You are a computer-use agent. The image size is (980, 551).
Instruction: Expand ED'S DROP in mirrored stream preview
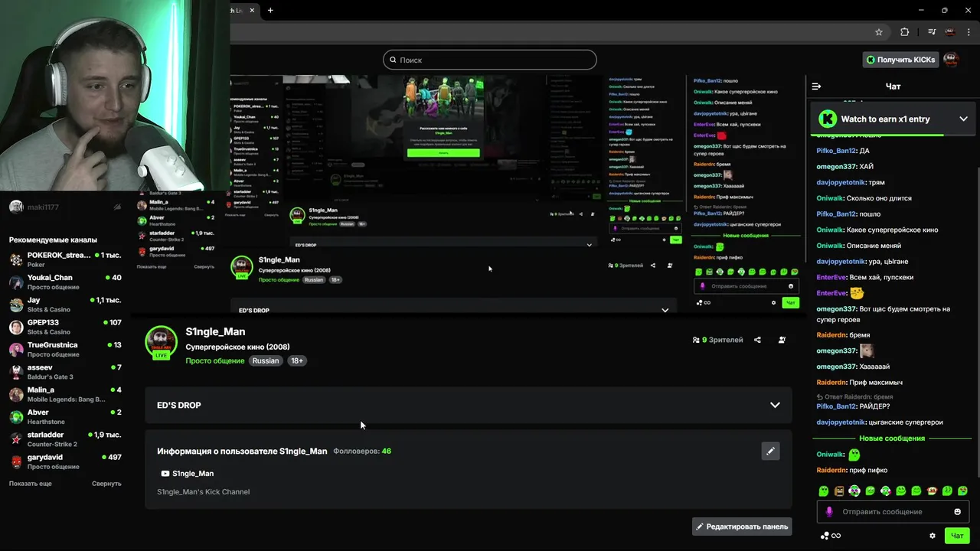[665, 310]
